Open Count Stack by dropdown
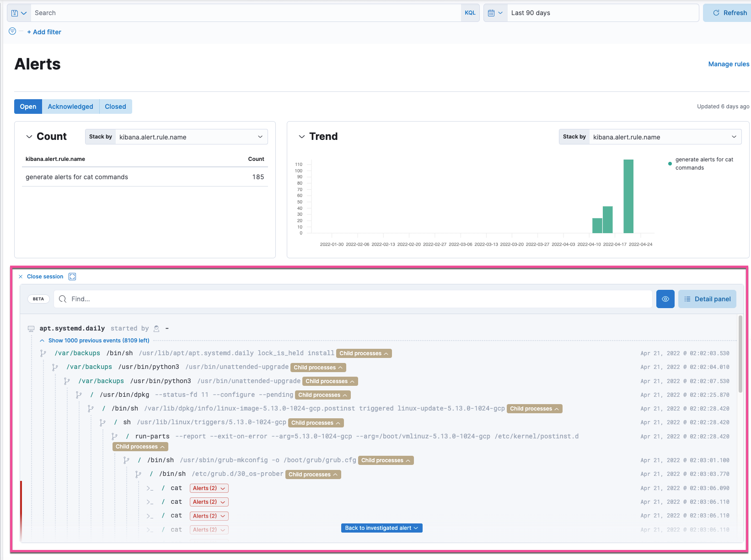751x560 pixels. coord(191,137)
